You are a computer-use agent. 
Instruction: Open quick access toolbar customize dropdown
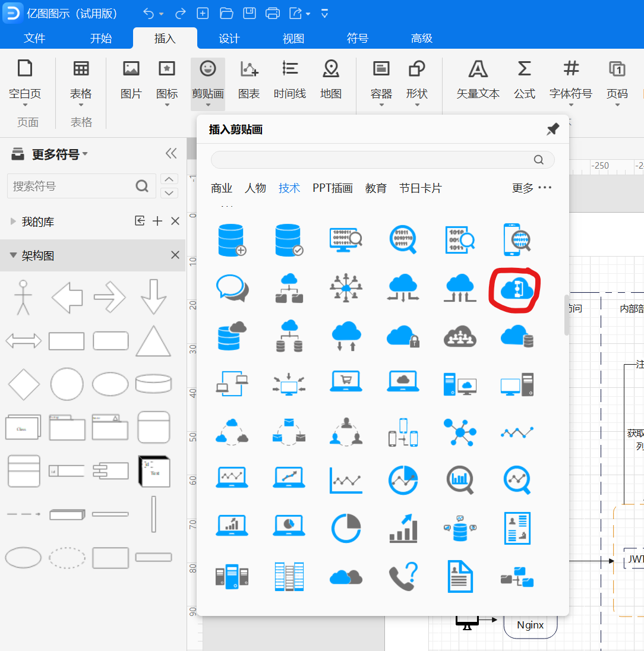[325, 14]
